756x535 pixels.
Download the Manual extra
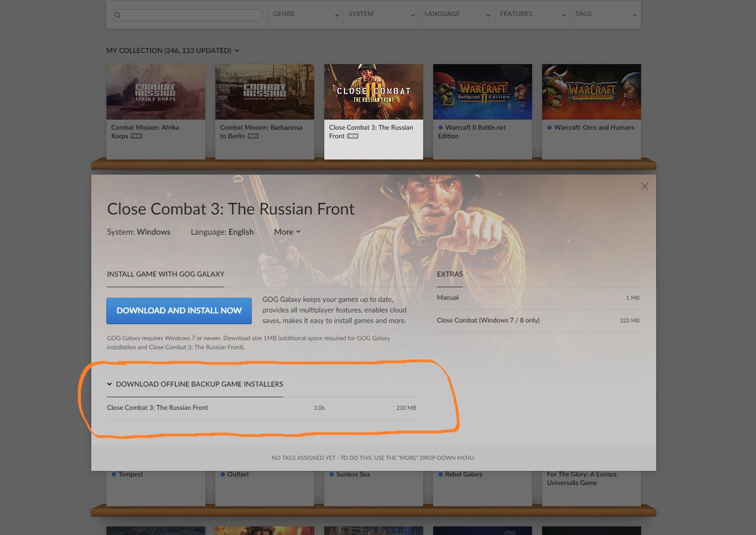(538, 298)
